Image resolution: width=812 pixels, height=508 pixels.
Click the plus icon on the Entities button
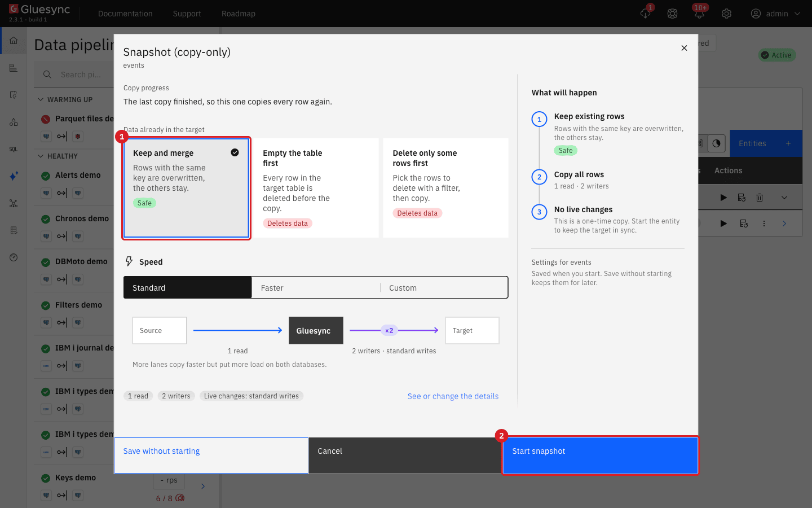coord(788,143)
